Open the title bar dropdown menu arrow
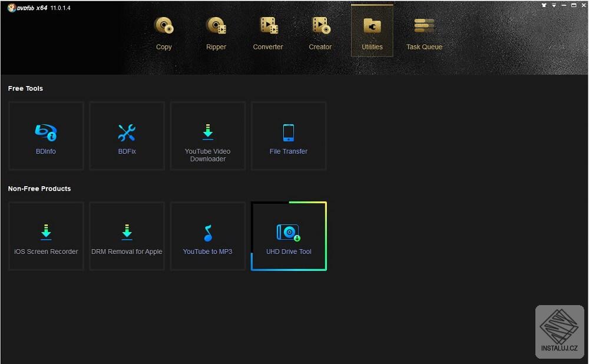The height and width of the screenshot is (364, 589). click(x=554, y=5)
